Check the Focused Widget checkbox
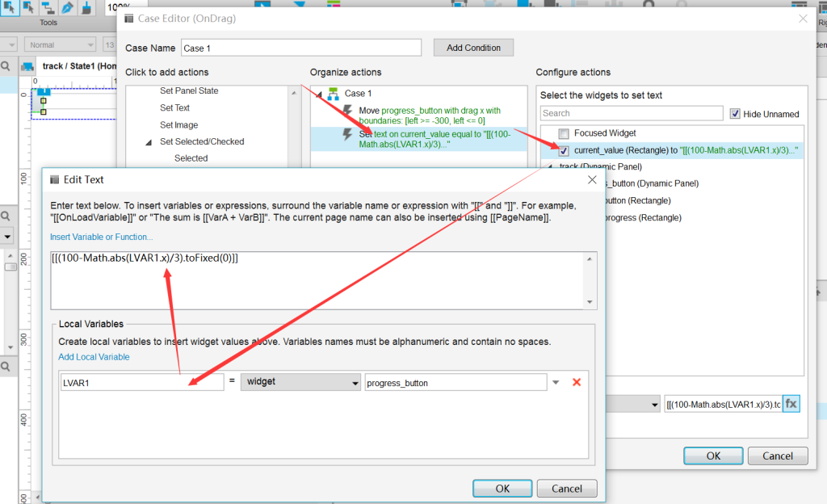 [x=564, y=133]
